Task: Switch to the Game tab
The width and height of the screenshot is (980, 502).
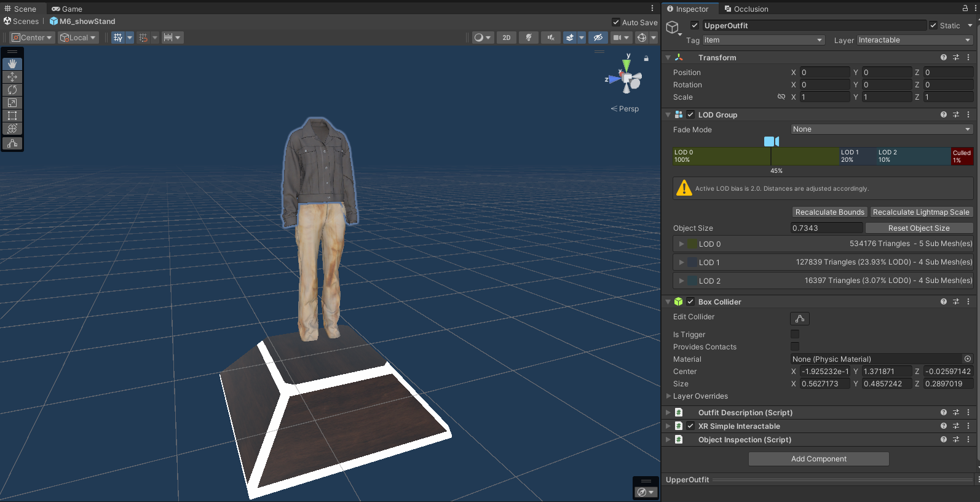Action: point(67,9)
